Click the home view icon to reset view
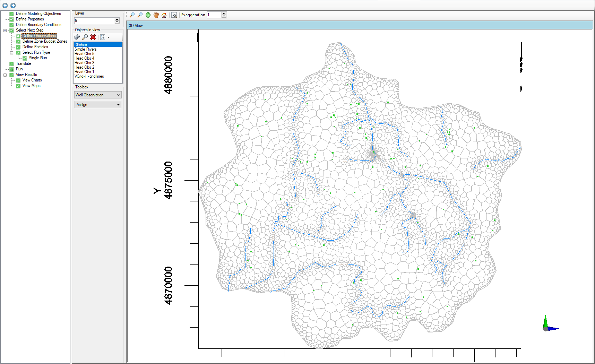 point(164,15)
